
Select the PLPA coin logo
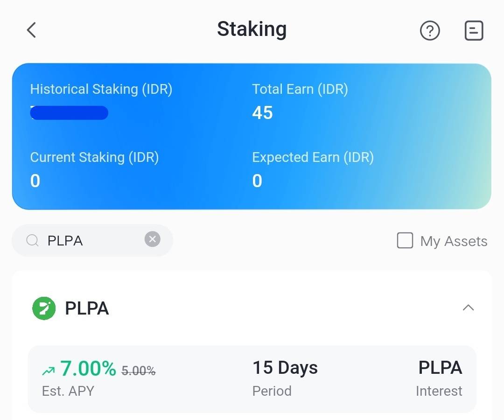pyautogui.click(x=43, y=308)
